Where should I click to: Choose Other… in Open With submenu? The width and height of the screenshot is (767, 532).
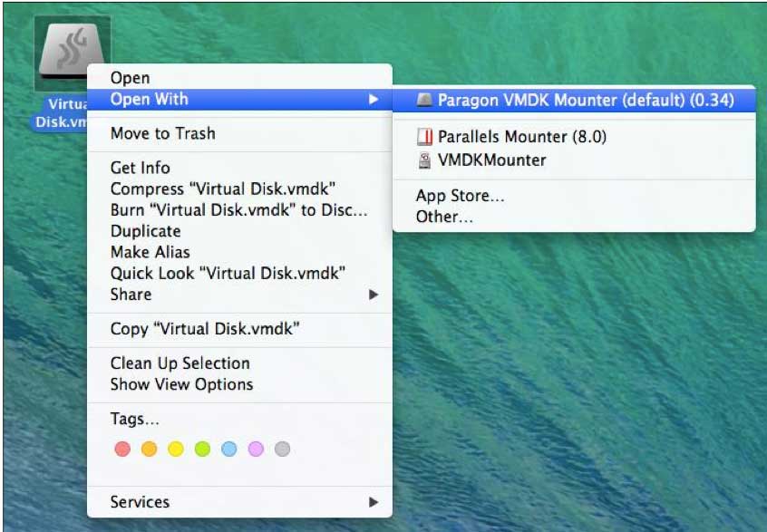pyautogui.click(x=574, y=217)
